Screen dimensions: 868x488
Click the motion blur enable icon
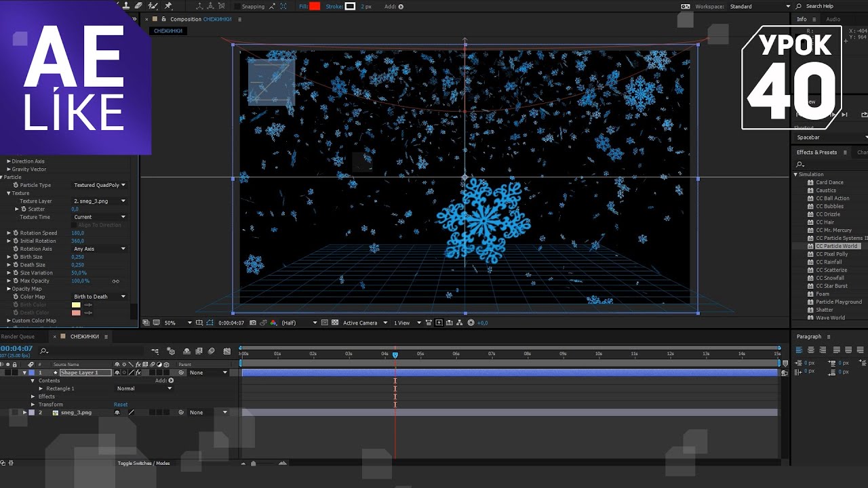[x=212, y=351]
